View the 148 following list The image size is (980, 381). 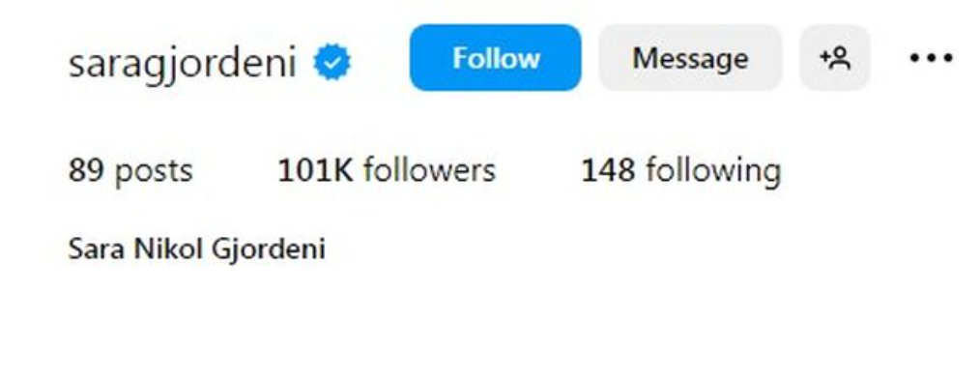point(680,171)
